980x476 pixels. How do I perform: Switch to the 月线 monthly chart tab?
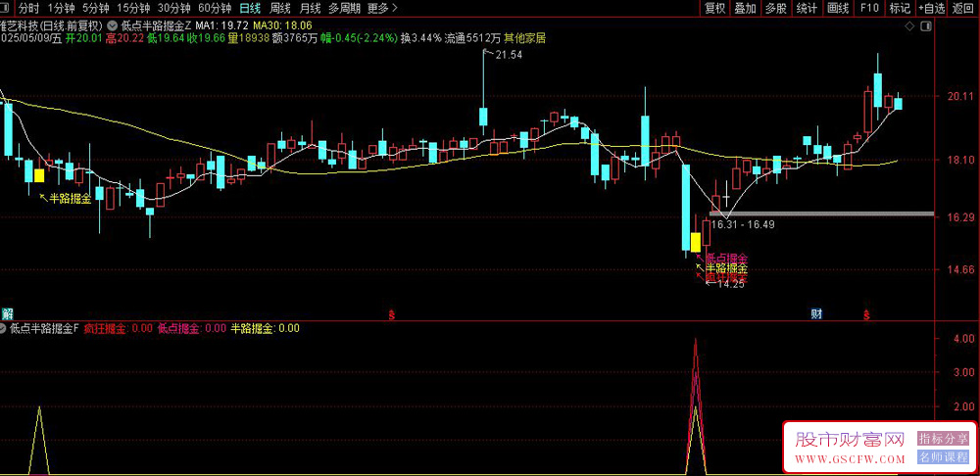tap(310, 8)
